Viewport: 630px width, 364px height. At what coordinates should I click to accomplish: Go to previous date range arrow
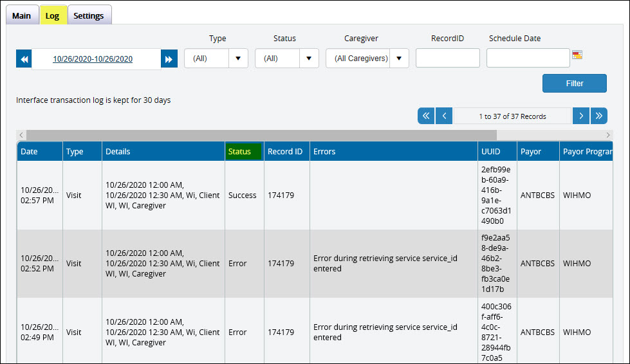point(24,59)
